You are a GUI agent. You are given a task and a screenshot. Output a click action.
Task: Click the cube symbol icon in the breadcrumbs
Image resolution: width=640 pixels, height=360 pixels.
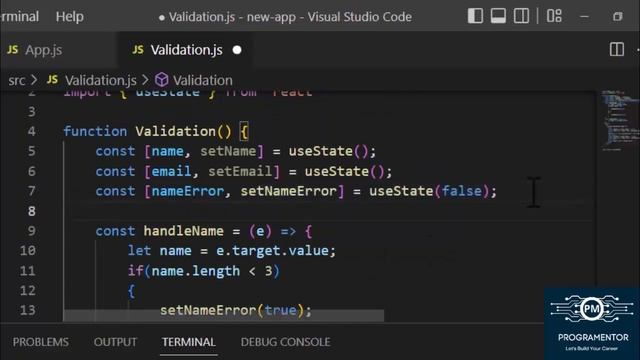point(162,80)
